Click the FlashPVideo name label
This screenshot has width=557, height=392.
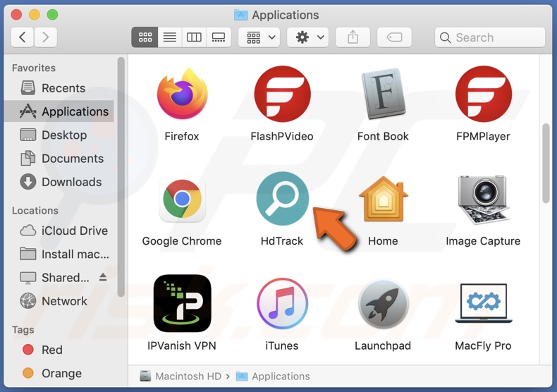click(x=282, y=136)
